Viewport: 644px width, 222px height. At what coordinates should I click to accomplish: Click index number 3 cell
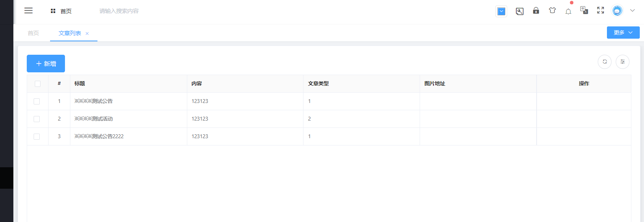59,136
